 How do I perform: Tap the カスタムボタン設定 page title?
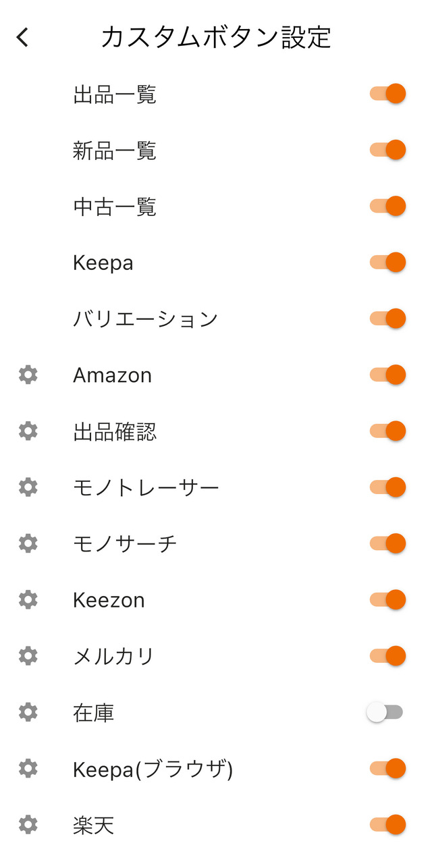(x=216, y=37)
